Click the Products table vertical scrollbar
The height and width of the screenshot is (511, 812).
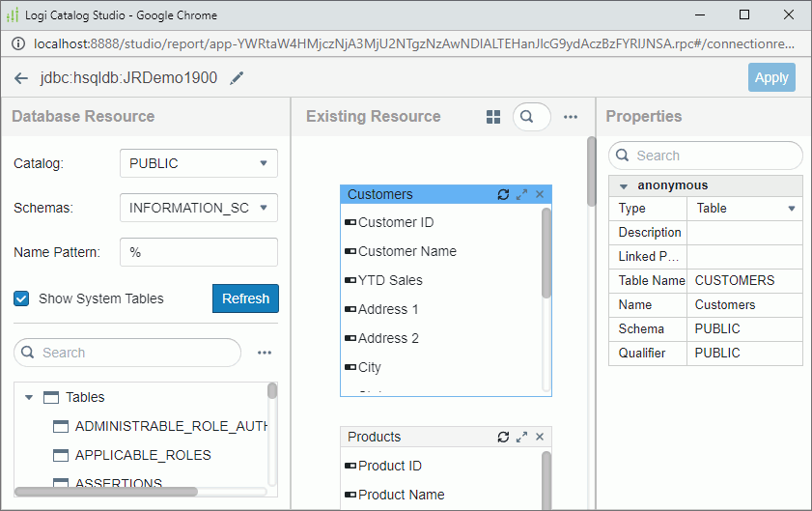pos(546,480)
